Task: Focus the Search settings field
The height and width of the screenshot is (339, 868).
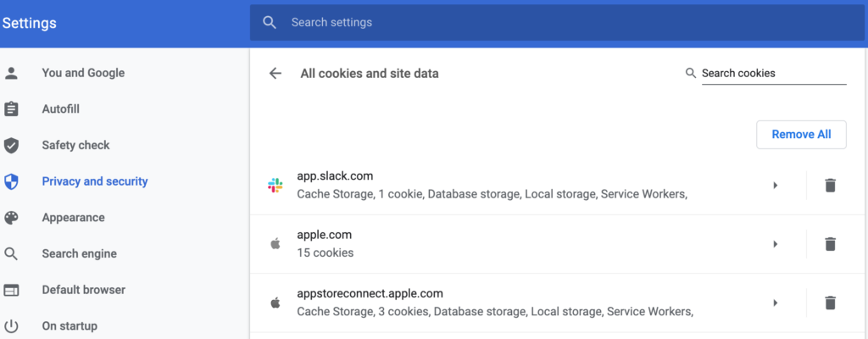Action: coord(556,23)
